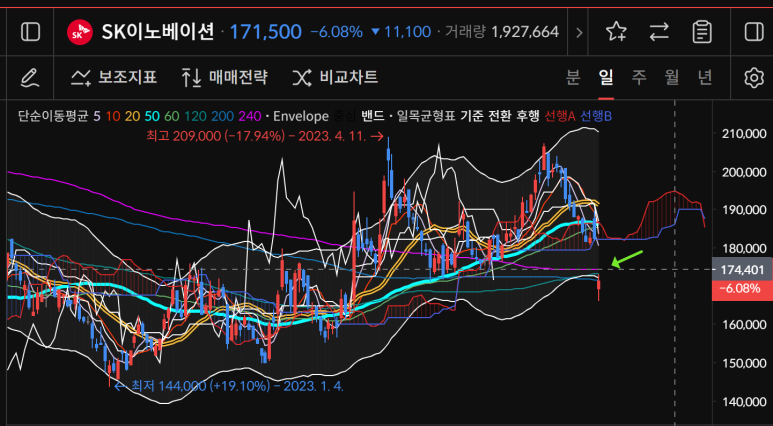The image size is (773, 426).
Task: Click 최저 144,000 low price label
Action: tap(229, 386)
